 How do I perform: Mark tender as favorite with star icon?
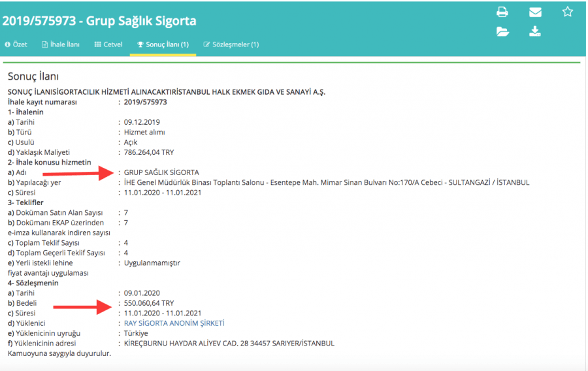pyautogui.click(x=567, y=12)
